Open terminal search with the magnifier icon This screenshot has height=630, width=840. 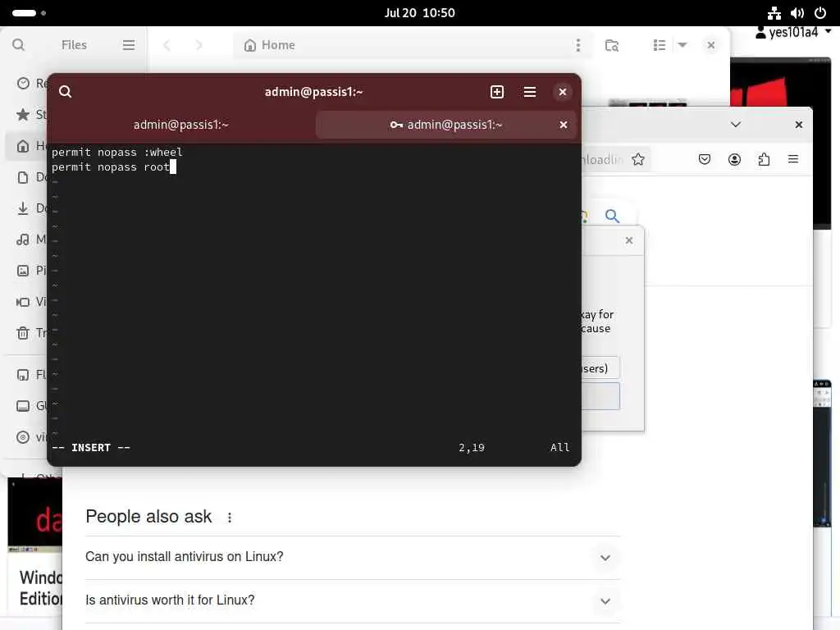66,92
